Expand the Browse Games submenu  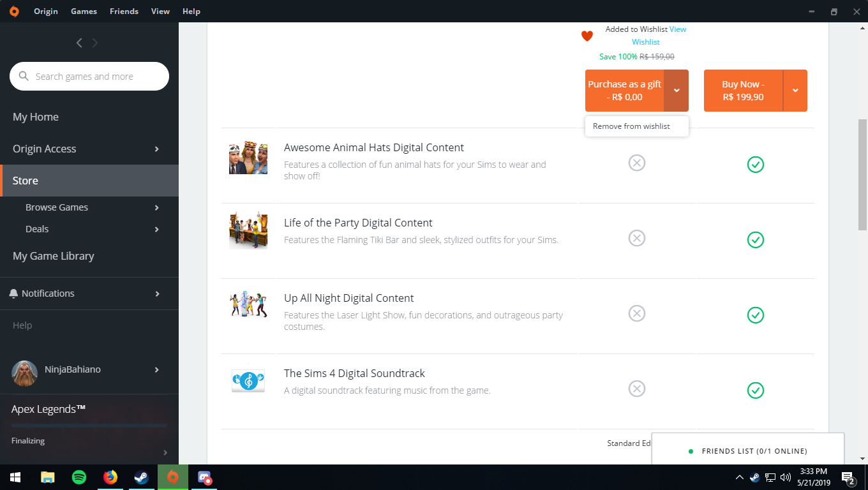tap(157, 208)
